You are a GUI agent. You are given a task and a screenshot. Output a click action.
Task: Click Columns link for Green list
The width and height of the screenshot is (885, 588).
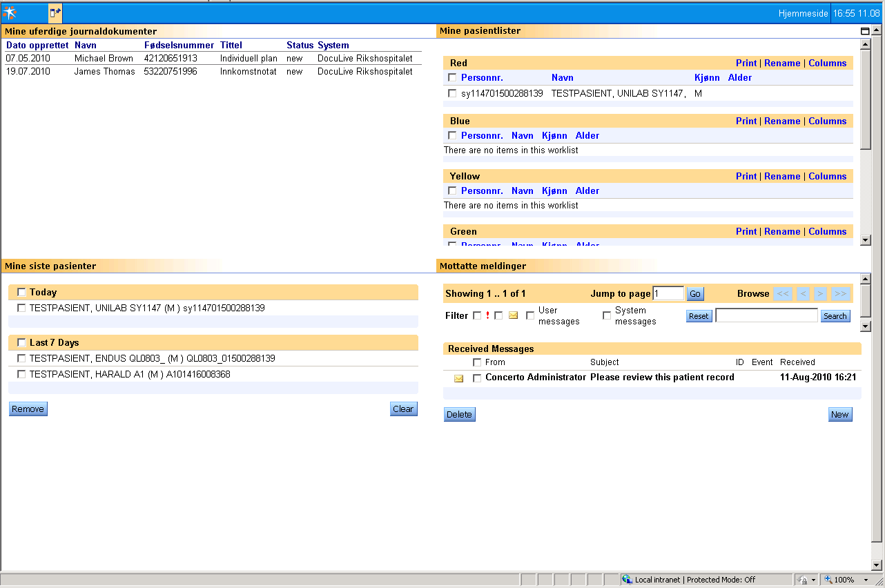tap(828, 231)
